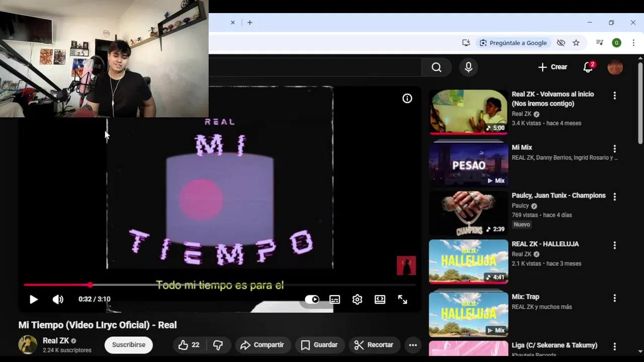
Task: Enter fullscreen mode
Action: coord(403,300)
